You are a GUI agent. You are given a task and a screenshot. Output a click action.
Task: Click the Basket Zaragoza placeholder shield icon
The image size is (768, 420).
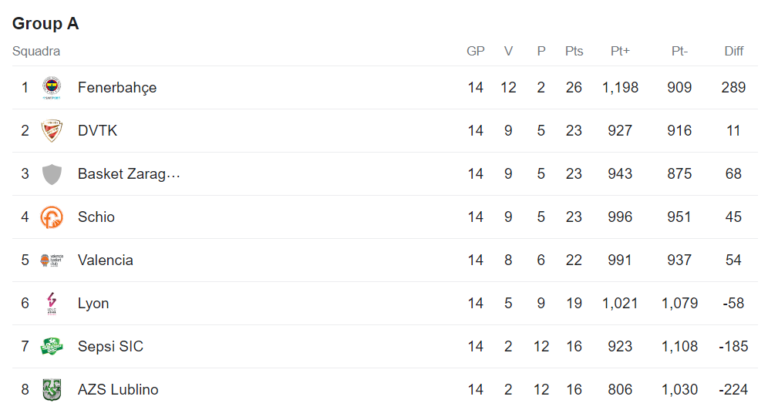tap(52, 174)
